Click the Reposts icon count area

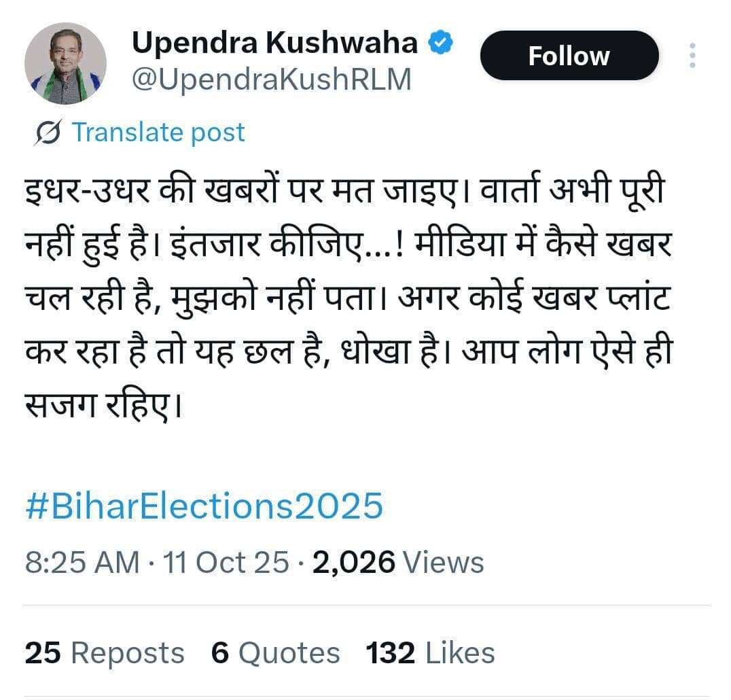pyautogui.click(x=102, y=652)
